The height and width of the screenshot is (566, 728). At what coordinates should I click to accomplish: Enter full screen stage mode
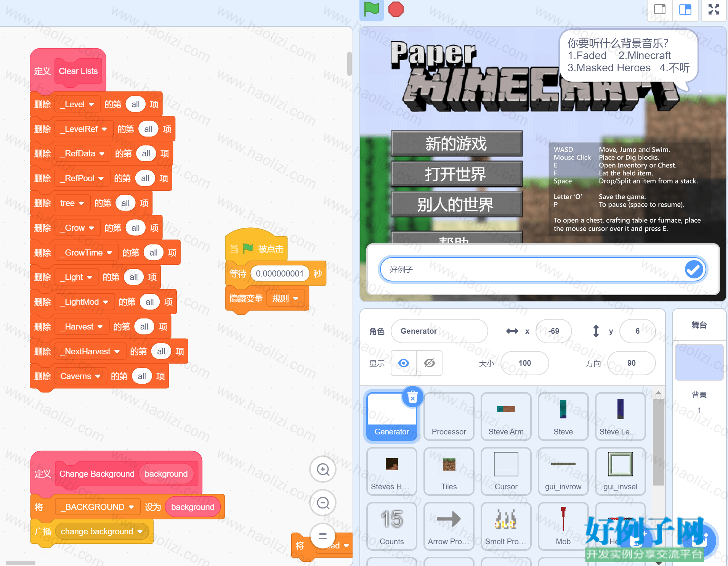[714, 9]
